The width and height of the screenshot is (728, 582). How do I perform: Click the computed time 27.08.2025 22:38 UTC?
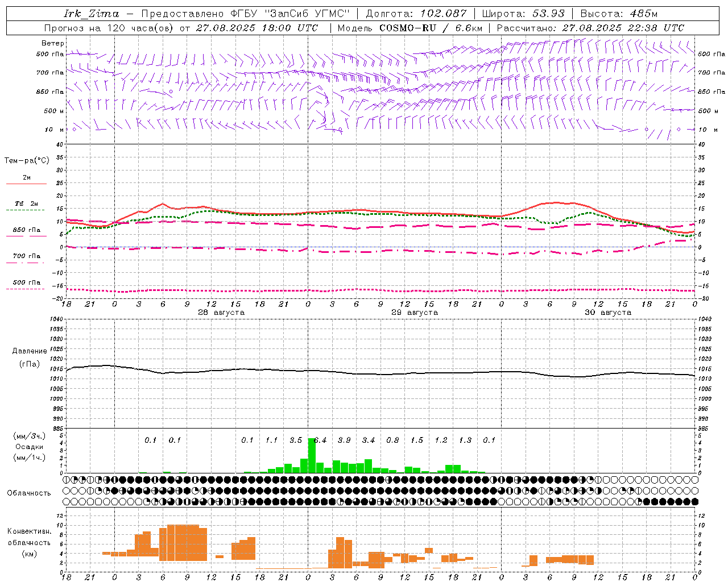pyautogui.click(x=623, y=28)
